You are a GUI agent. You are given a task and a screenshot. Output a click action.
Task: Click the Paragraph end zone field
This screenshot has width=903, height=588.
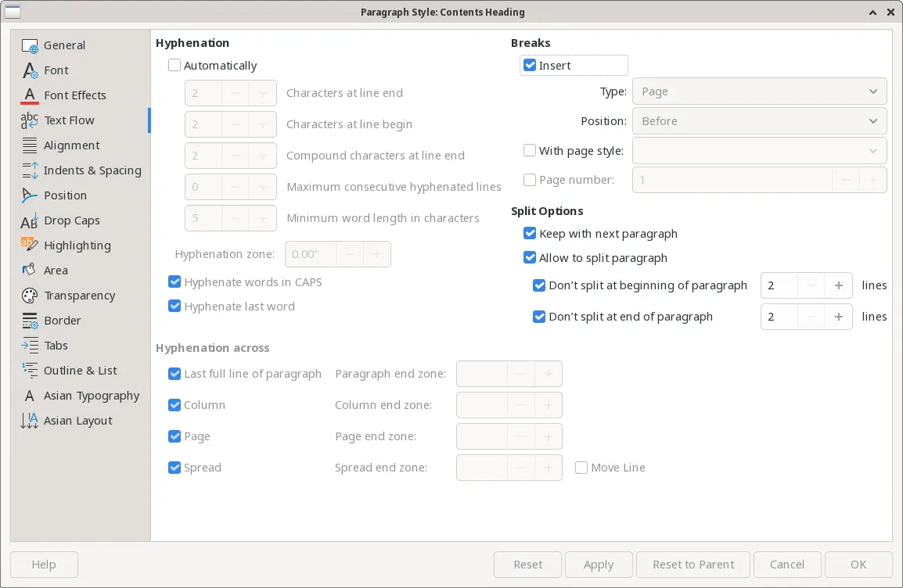point(482,374)
